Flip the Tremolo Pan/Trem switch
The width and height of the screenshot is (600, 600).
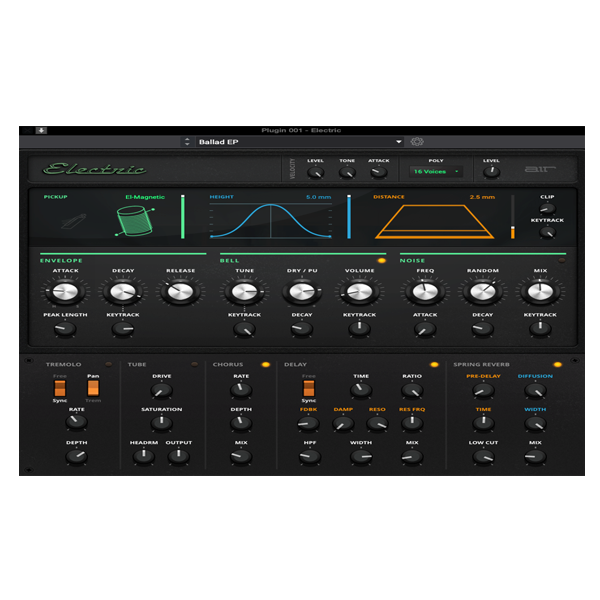[x=93, y=388]
